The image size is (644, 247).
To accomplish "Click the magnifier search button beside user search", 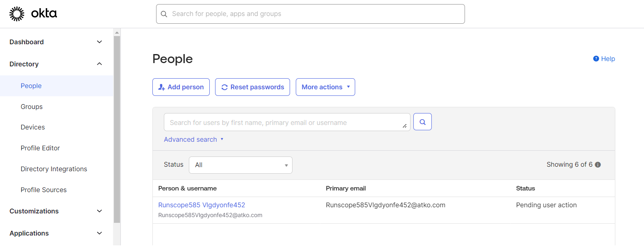I will point(422,122).
